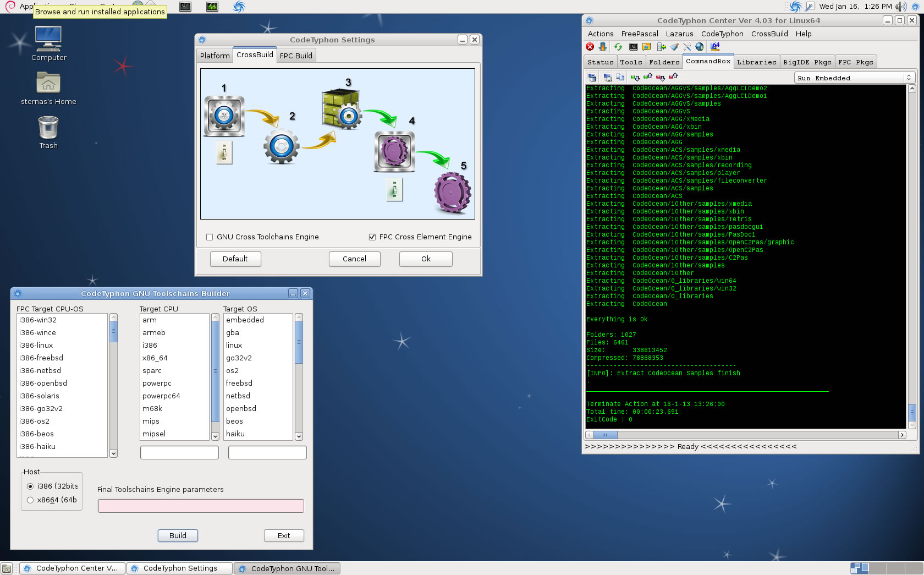The image size is (924, 575).
Task: Switch to the Platform tab in Settings
Action: (x=215, y=56)
